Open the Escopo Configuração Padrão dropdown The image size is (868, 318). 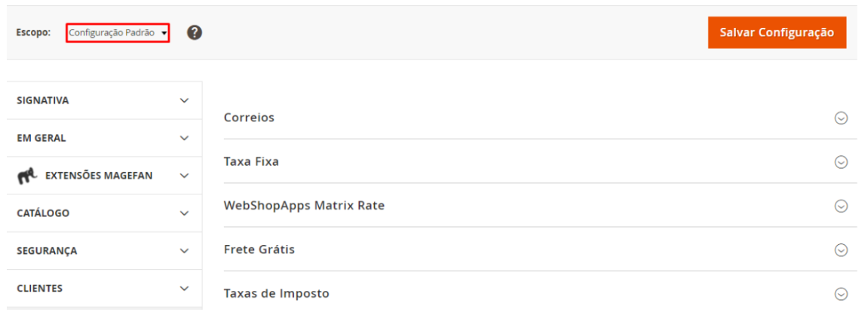118,33
